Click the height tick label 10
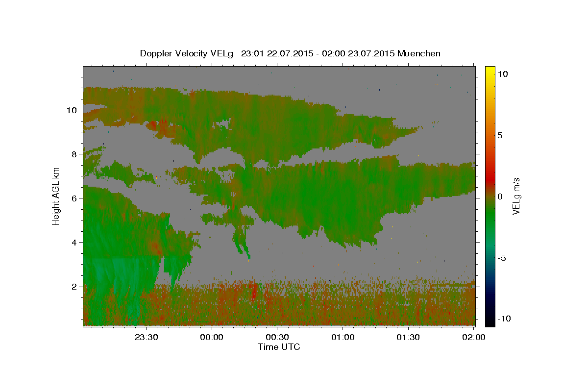588x392 pixels. point(72,110)
